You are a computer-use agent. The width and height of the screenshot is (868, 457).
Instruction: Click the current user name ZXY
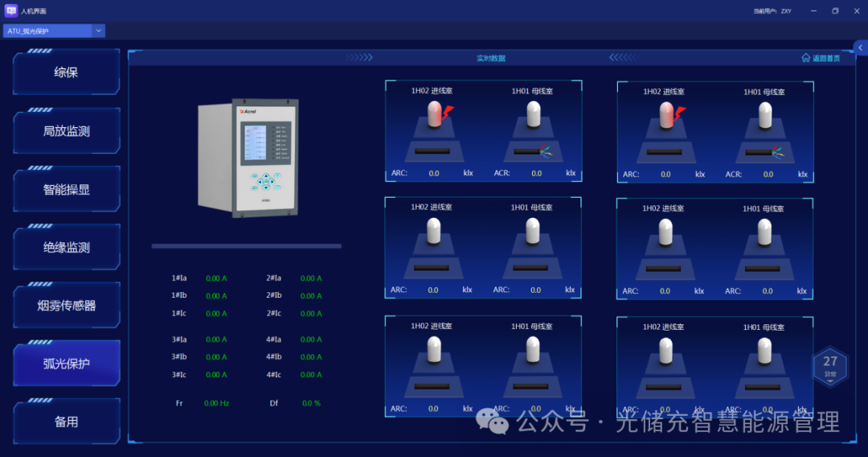pyautogui.click(x=786, y=11)
